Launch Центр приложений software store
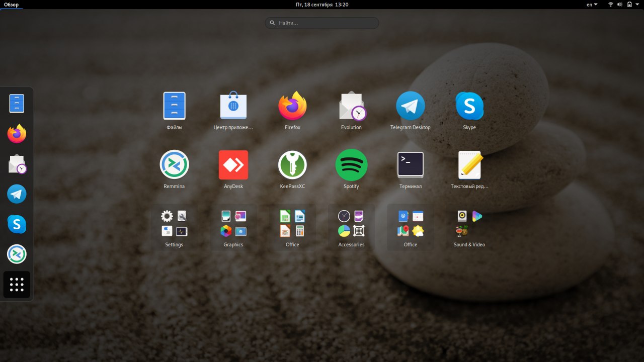Image resolution: width=644 pixels, height=362 pixels. (x=233, y=106)
